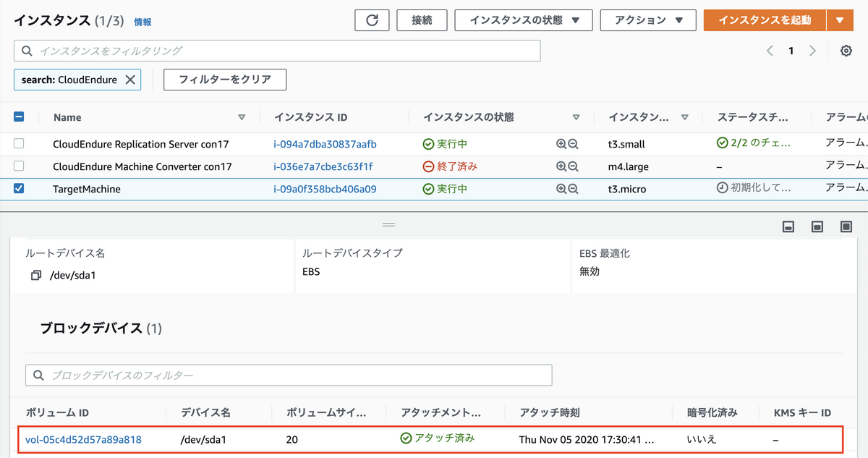Open the インスタンスの状態 dropdown button
Viewport: 868px width, 458px height.
(524, 20)
